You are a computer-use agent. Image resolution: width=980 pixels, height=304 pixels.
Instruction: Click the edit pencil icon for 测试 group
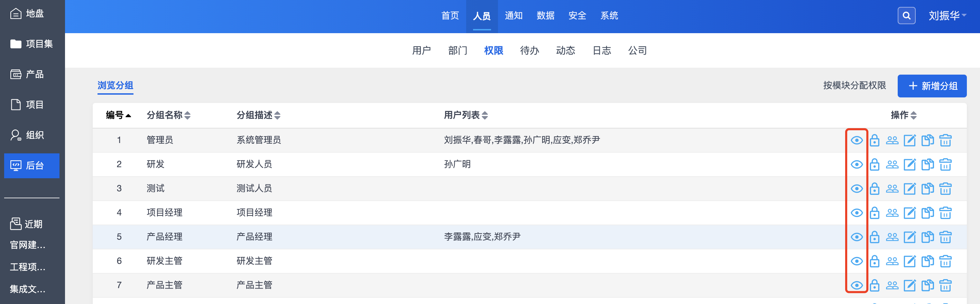click(x=909, y=189)
